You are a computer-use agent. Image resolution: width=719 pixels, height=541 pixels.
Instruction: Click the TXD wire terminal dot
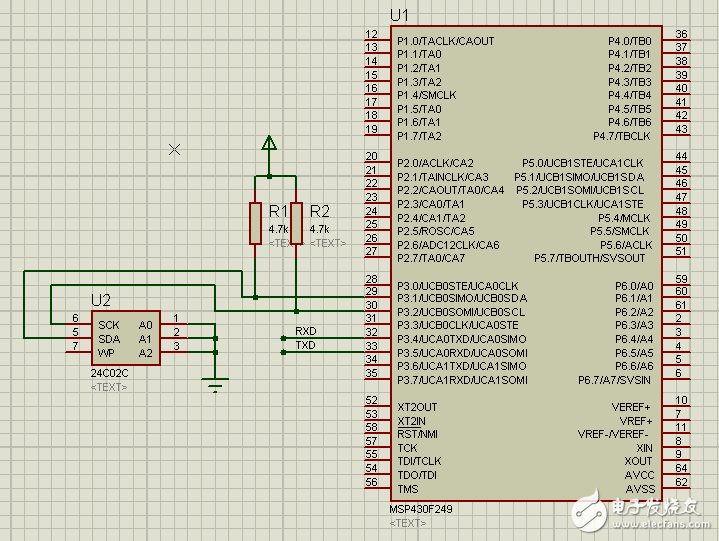tap(283, 352)
